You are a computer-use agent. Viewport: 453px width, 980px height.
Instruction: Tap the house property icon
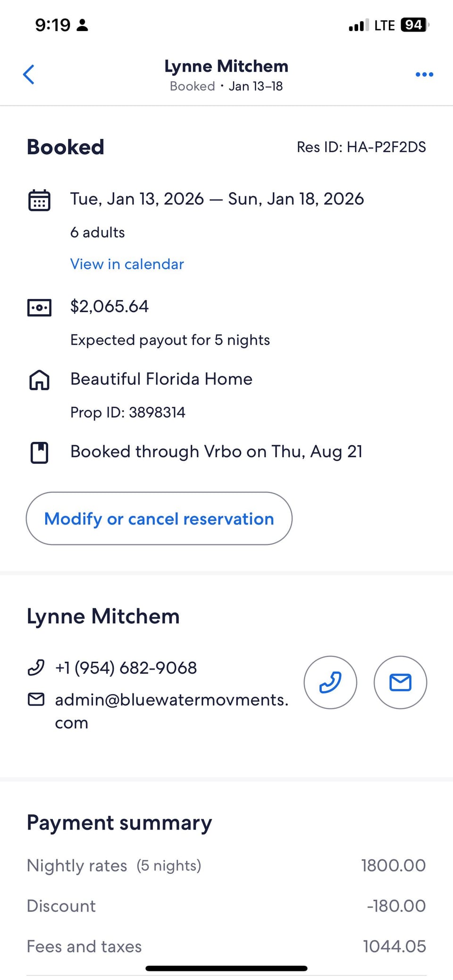[x=39, y=380]
